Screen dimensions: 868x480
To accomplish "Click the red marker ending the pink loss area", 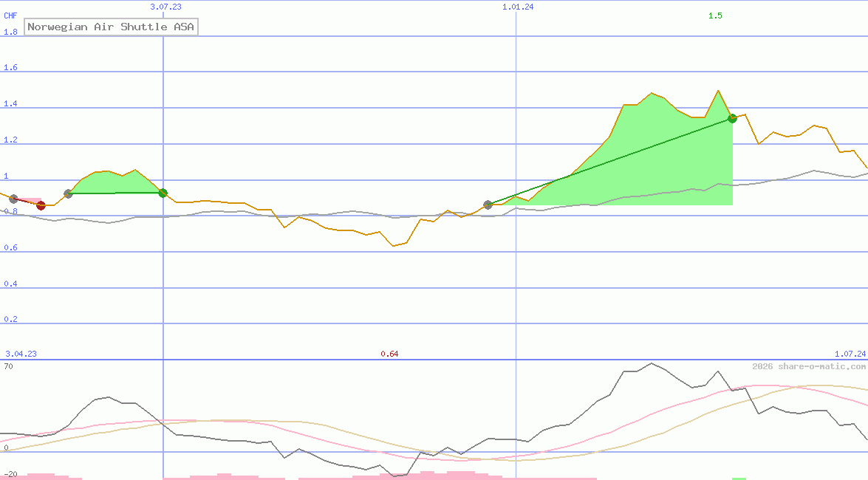I will [x=41, y=205].
